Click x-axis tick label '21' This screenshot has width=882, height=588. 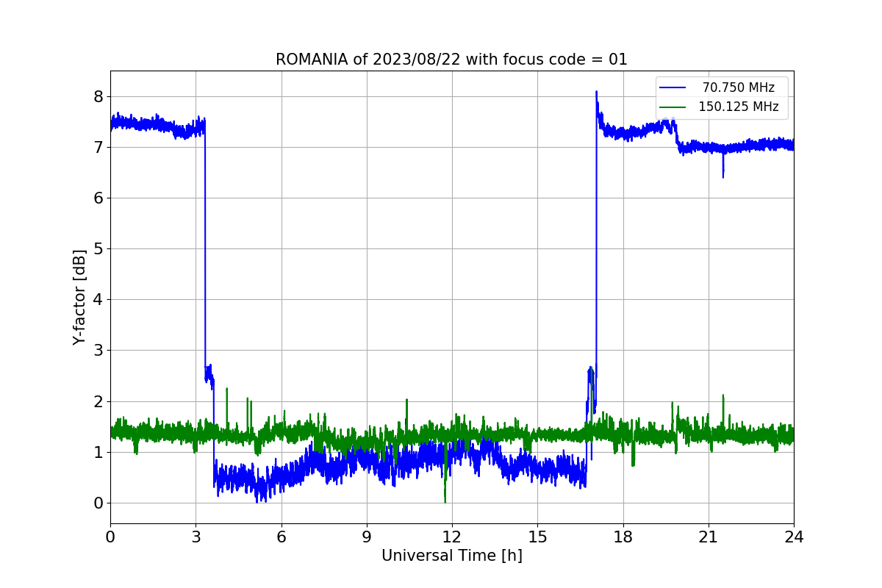(709, 537)
